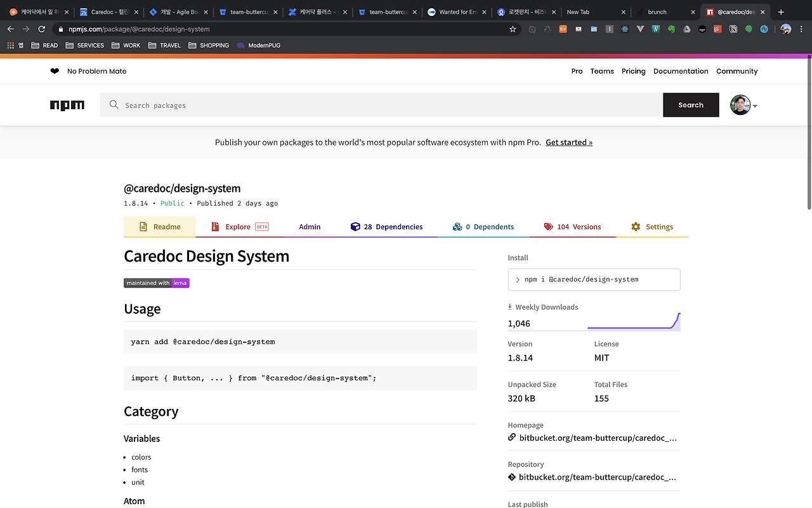Reload the page using refresh icon
Viewport: 812px width, 508px height.
click(x=42, y=29)
